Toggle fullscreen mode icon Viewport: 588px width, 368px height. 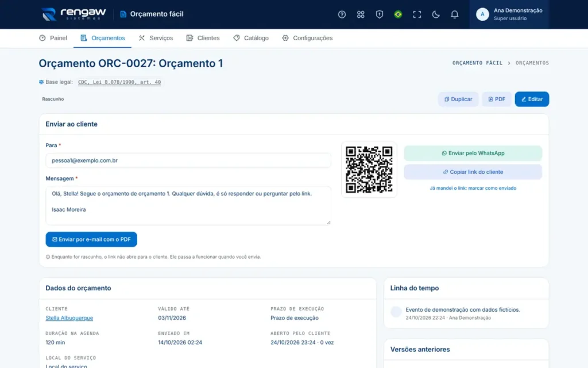417,14
